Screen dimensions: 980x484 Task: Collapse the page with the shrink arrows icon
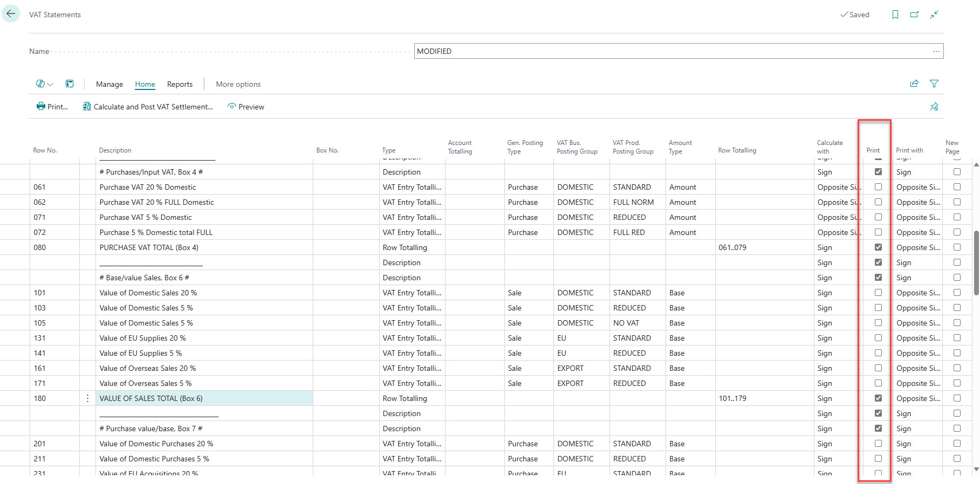click(x=934, y=15)
